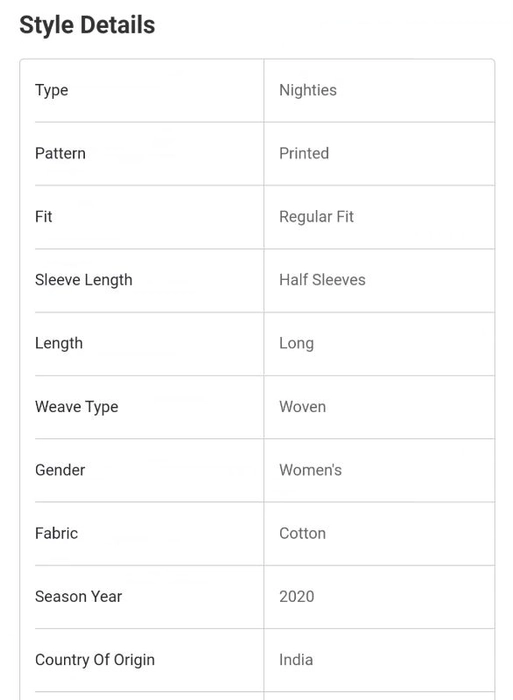This screenshot has height=700, width=513.
Task: Select the Women's value
Action: (311, 470)
